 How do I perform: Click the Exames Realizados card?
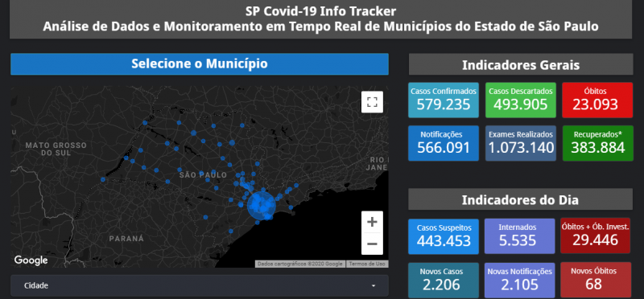click(520, 143)
